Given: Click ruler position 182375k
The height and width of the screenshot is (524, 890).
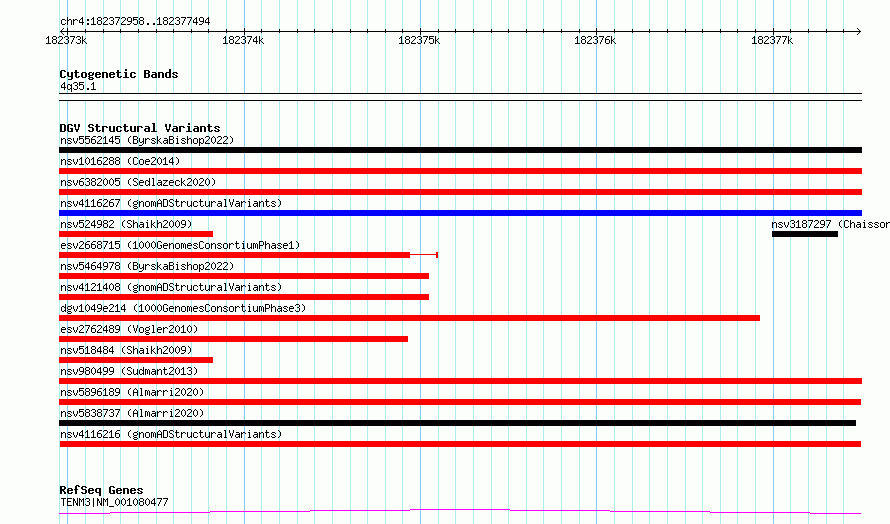Looking at the screenshot, I should (419, 41).
